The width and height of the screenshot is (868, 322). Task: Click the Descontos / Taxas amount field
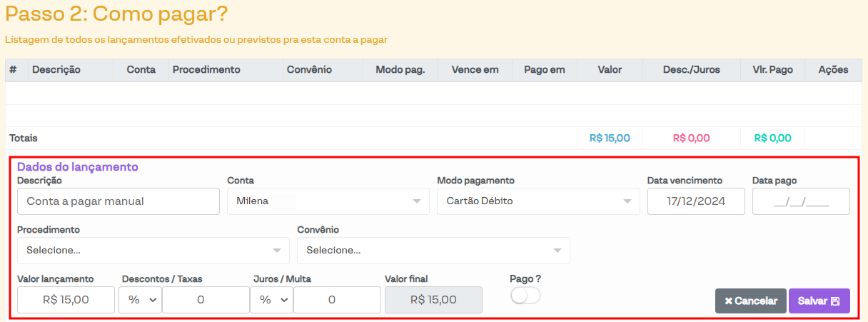tap(206, 301)
